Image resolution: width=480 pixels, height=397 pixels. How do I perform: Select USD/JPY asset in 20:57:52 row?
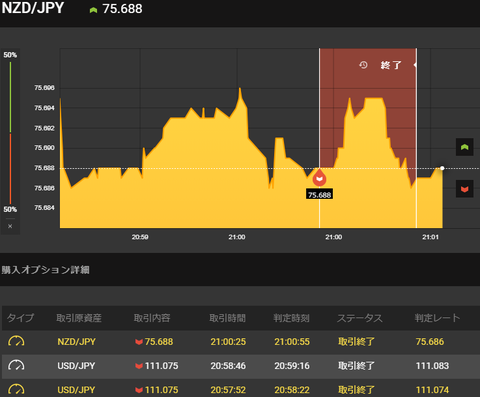click(76, 390)
